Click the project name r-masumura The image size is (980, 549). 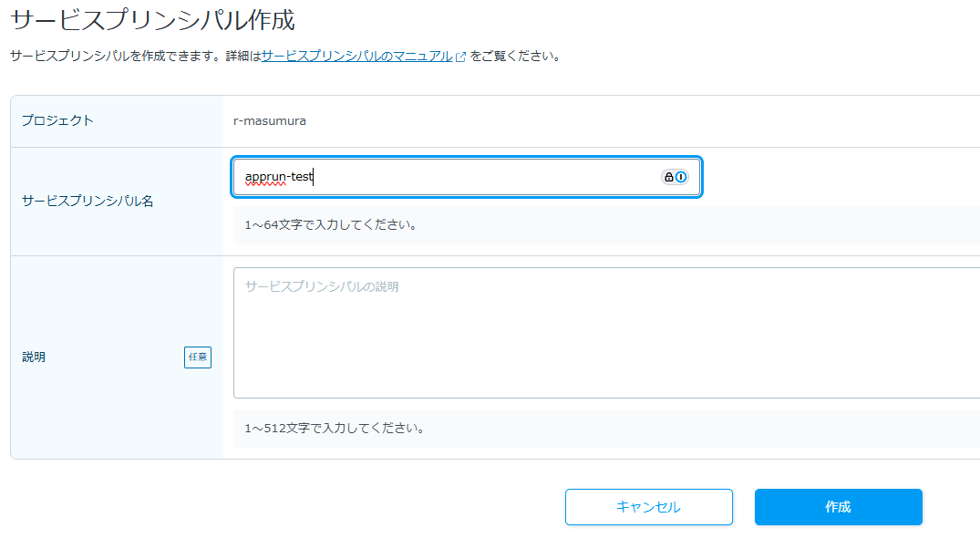click(x=271, y=120)
